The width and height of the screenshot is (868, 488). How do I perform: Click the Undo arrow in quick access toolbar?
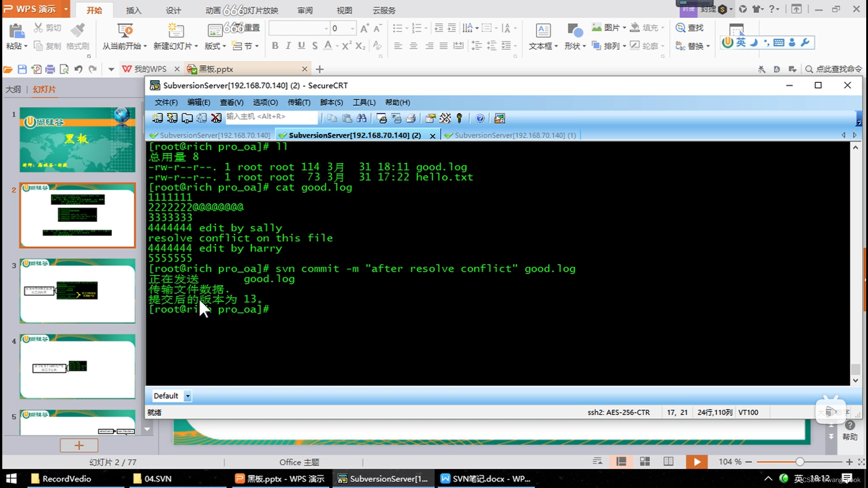(78, 69)
